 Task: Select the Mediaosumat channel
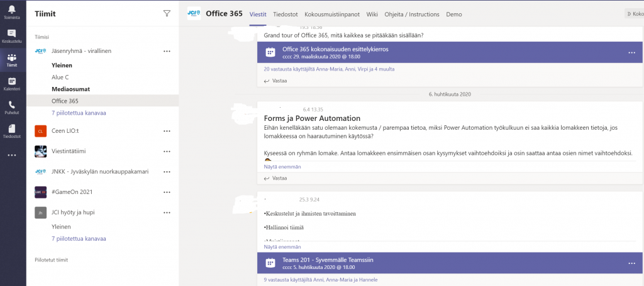pyautogui.click(x=70, y=89)
